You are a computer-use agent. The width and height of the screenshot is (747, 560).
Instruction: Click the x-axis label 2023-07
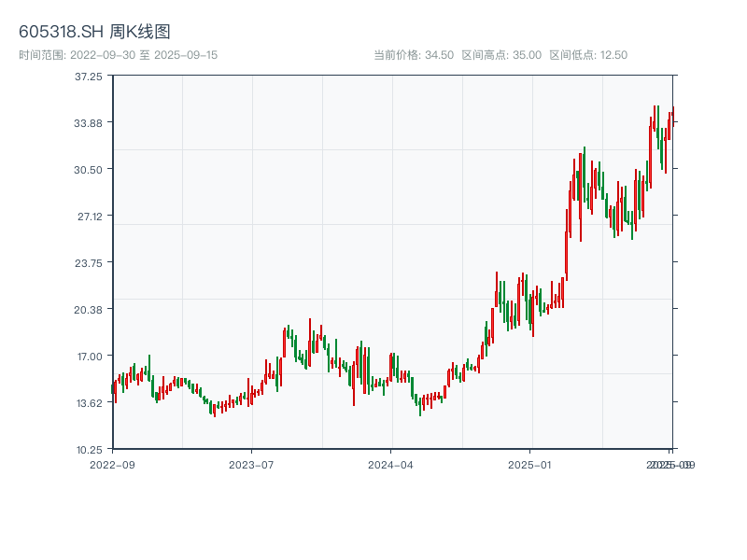click(x=251, y=465)
